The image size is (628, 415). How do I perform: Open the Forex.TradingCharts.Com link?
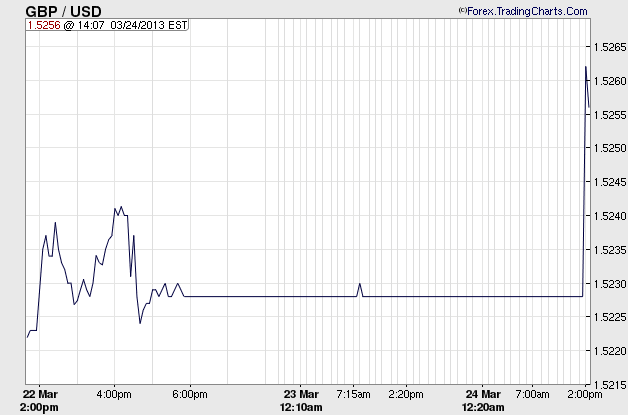pos(527,11)
